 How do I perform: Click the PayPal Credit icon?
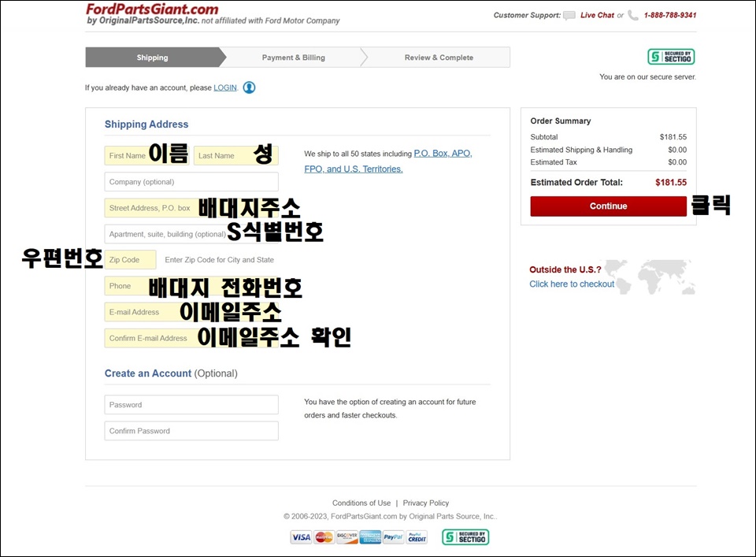(x=417, y=537)
